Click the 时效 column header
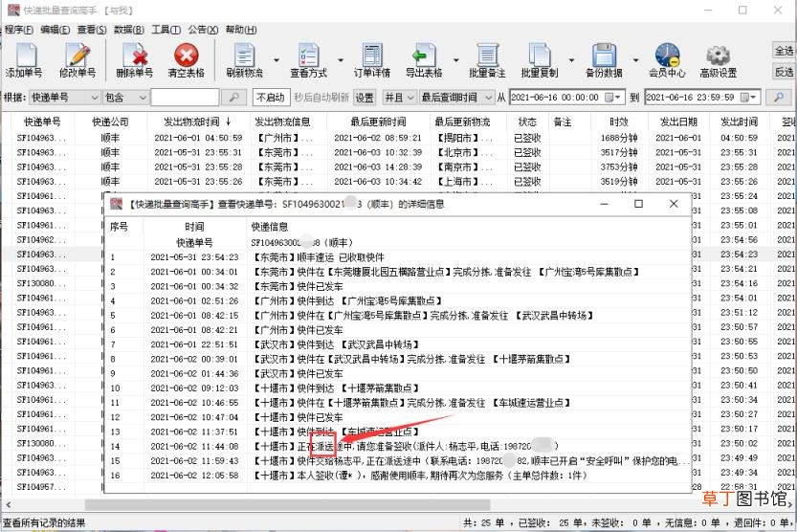The width and height of the screenshot is (797, 532). coord(619,122)
